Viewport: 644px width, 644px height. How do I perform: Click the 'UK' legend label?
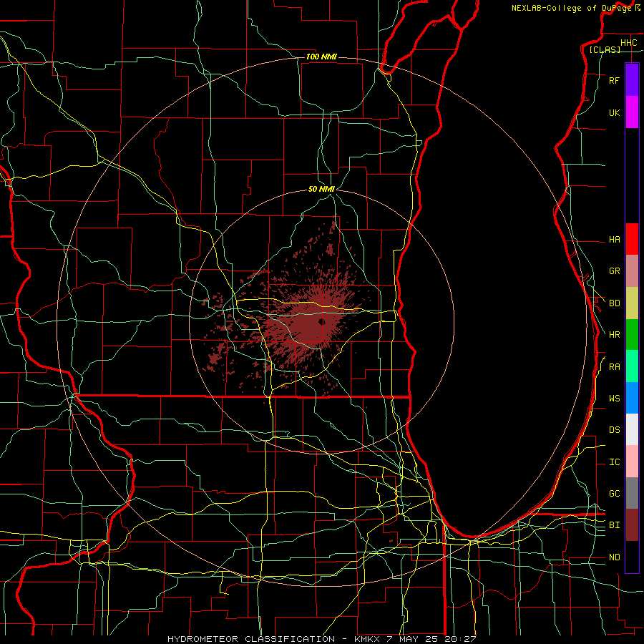pyautogui.click(x=614, y=113)
